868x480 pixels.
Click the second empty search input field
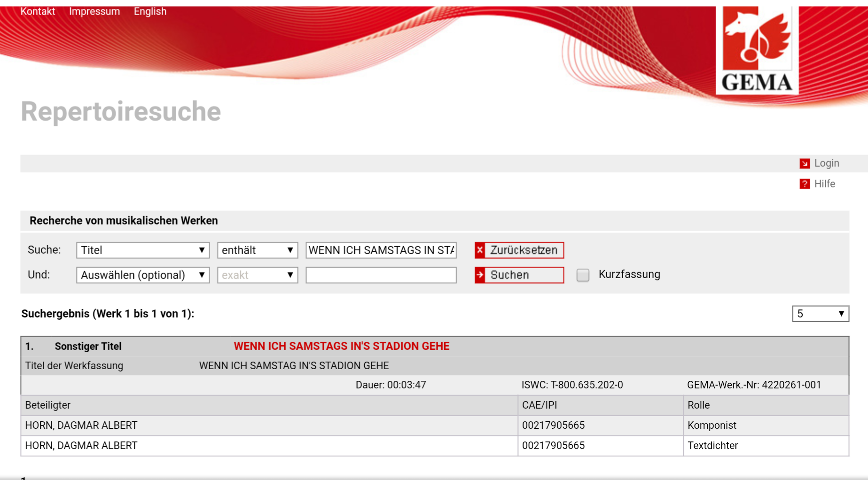pyautogui.click(x=381, y=275)
